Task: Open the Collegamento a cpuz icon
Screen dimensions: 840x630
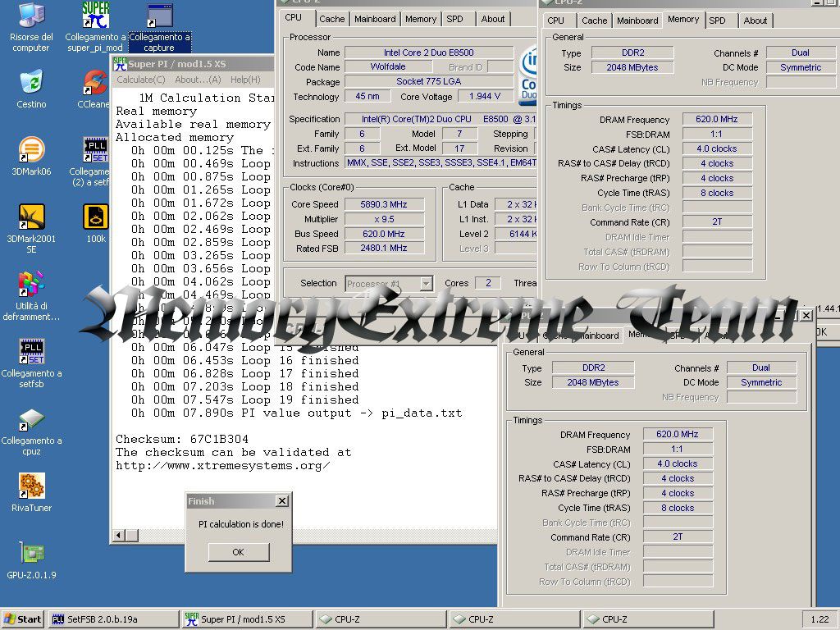Action: click(x=31, y=419)
